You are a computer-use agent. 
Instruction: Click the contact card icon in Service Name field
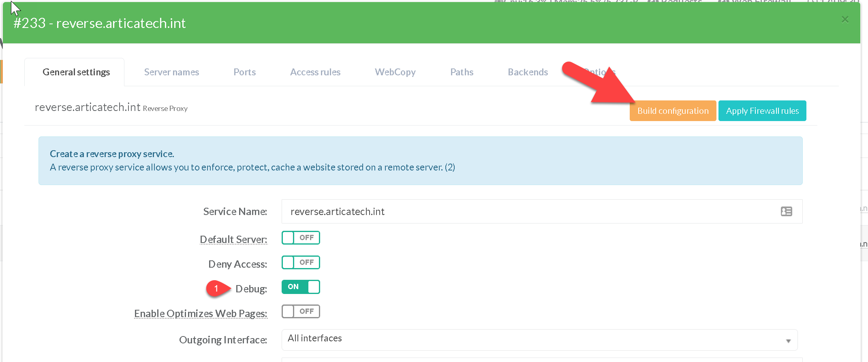786,211
